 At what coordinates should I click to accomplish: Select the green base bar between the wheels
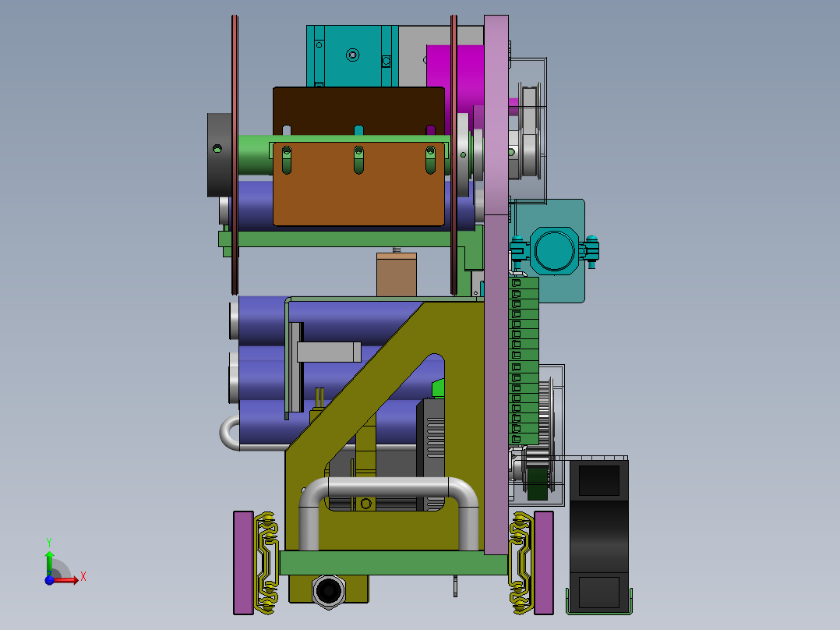pyautogui.click(x=394, y=562)
